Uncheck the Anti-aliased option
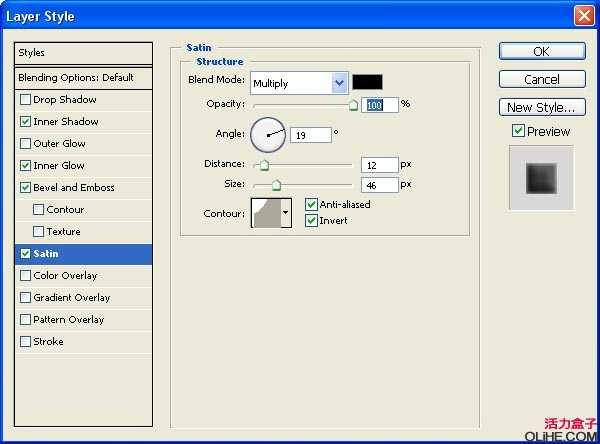The height and width of the screenshot is (444, 600). 312,205
